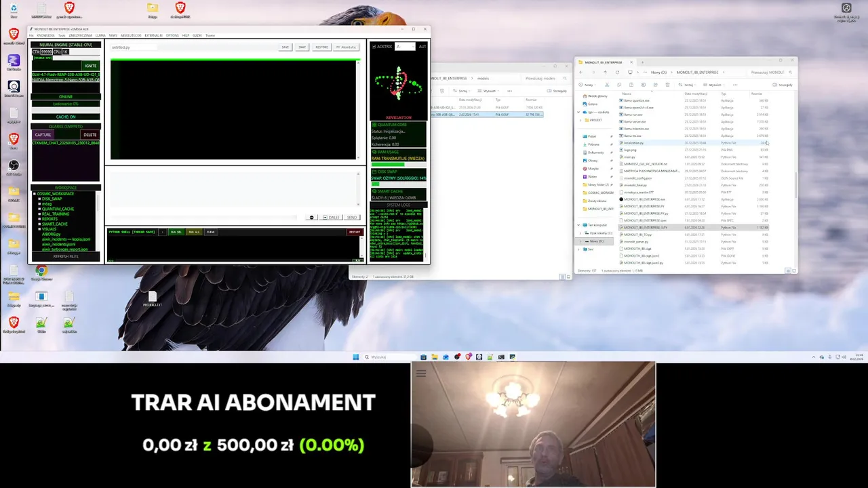
Task: Click the Refresh icon in the MONOLIT_IBI_ENTERPRISE Explorer window
Action: coord(617,73)
